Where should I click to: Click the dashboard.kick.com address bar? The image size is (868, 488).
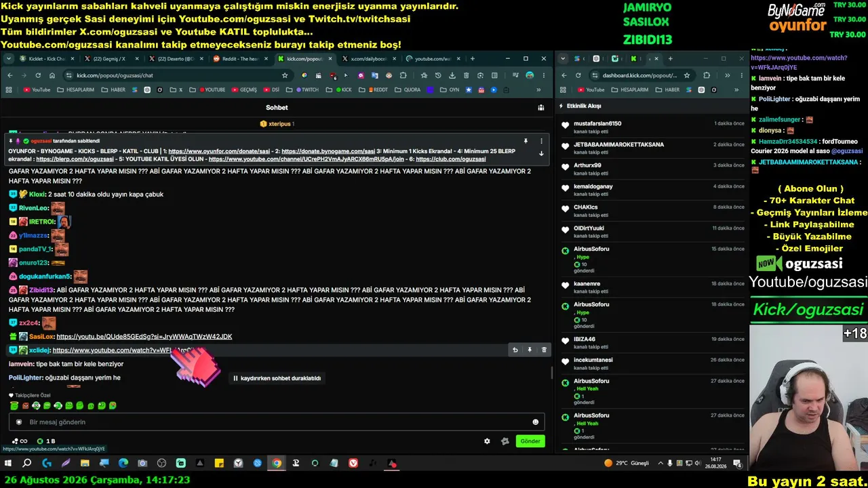pos(641,75)
